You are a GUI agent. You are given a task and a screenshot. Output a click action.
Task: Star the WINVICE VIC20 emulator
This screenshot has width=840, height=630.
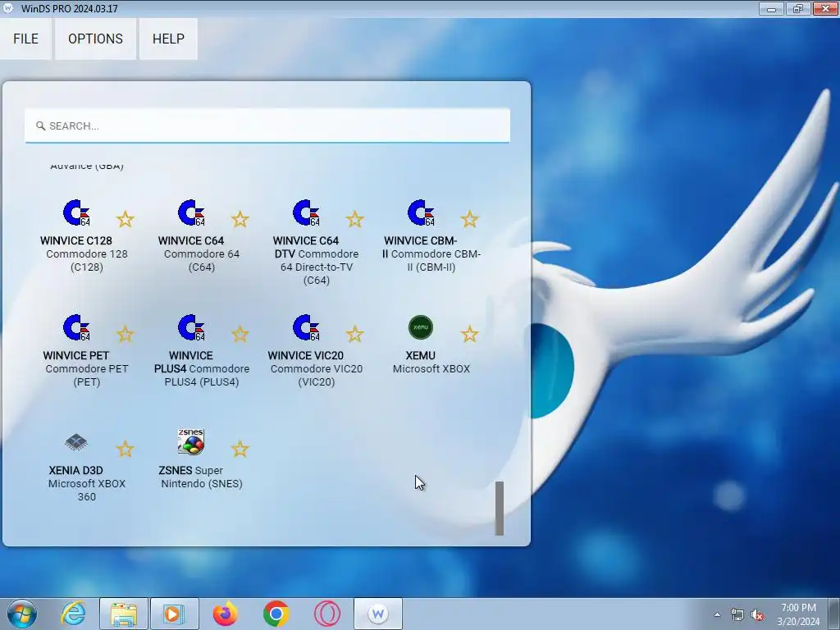click(x=354, y=334)
